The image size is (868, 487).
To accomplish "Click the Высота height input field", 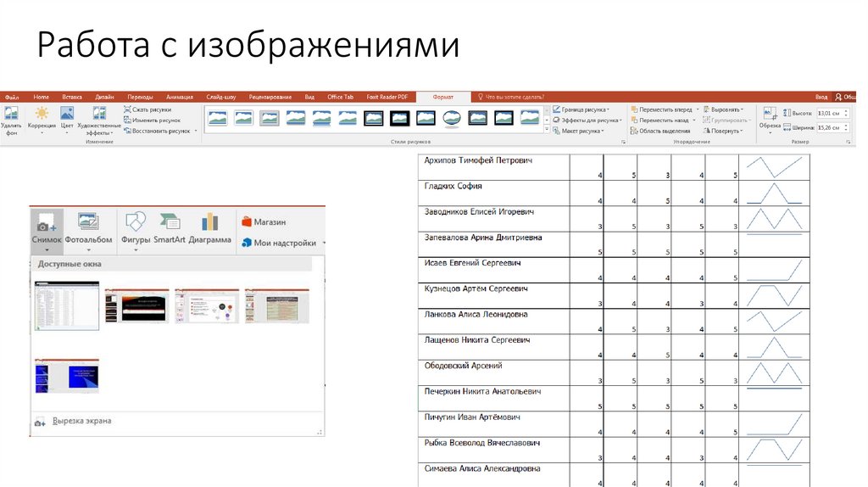I will tap(829, 113).
